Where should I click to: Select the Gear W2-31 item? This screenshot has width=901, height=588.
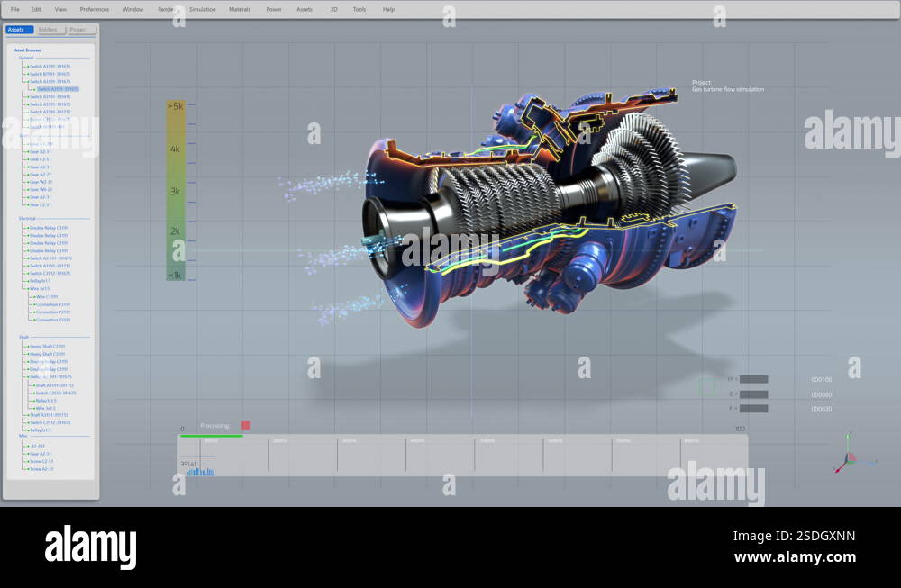pos(41,182)
